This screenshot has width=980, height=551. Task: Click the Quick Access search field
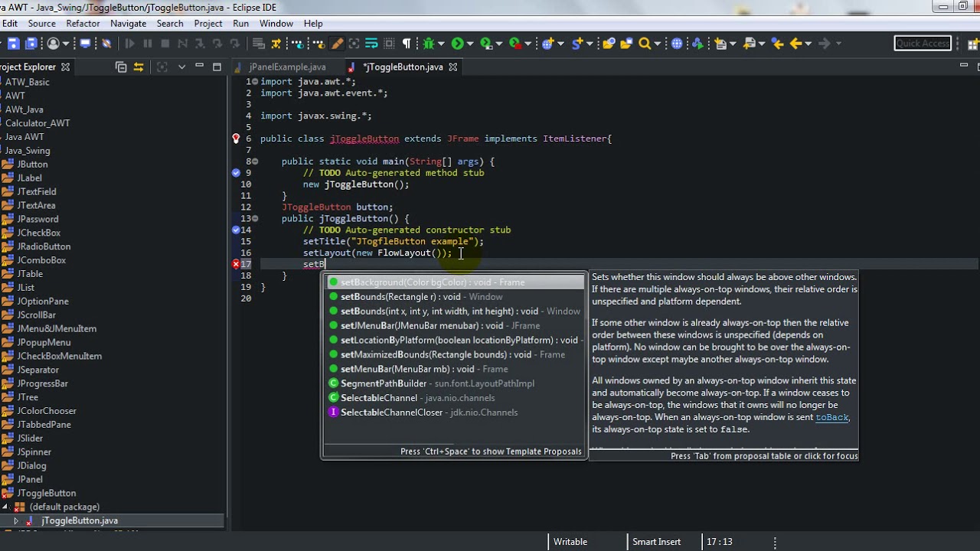click(x=923, y=44)
